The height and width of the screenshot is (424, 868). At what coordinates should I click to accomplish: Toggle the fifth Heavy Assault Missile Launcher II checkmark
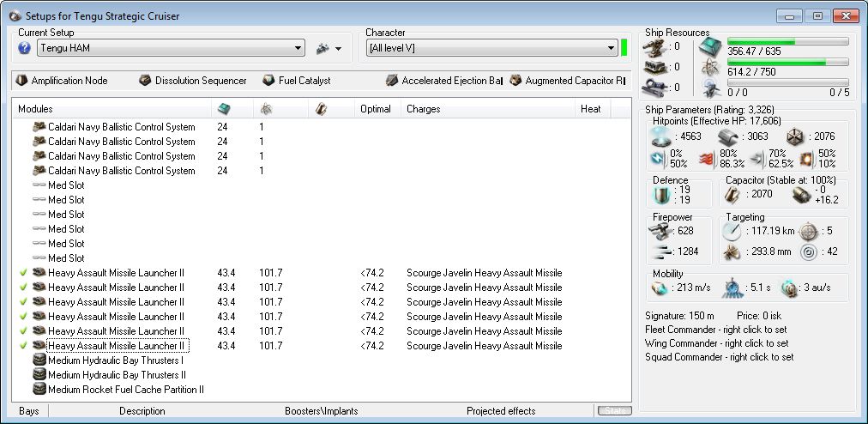(x=23, y=331)
